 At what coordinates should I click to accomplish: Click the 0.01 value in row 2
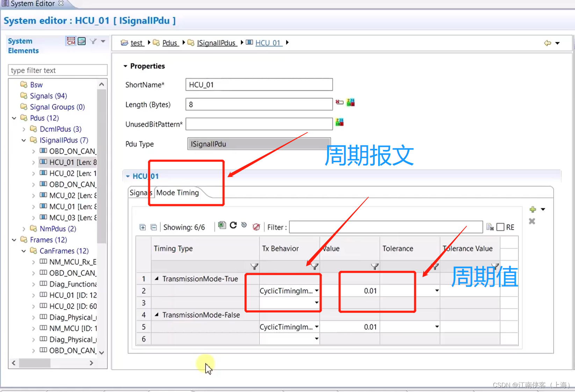370,291
